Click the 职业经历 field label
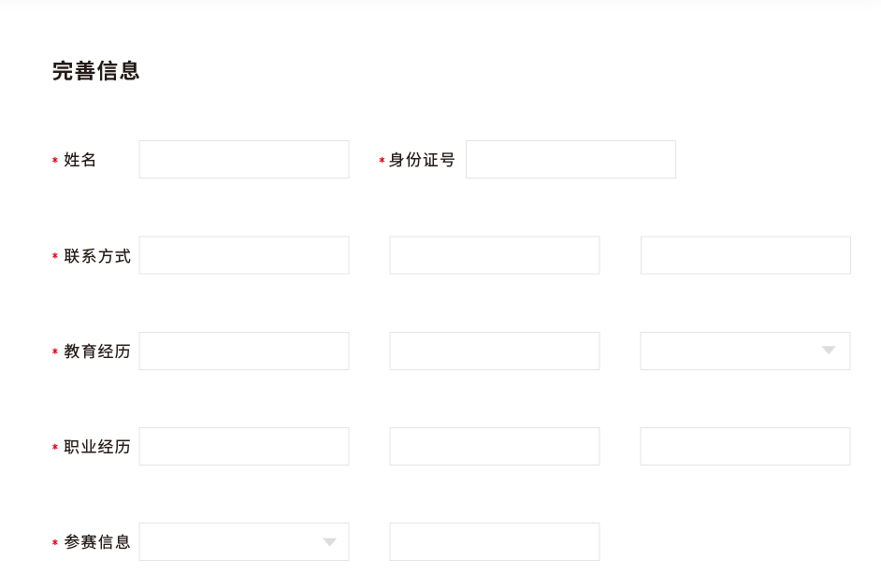 (97, 447)
